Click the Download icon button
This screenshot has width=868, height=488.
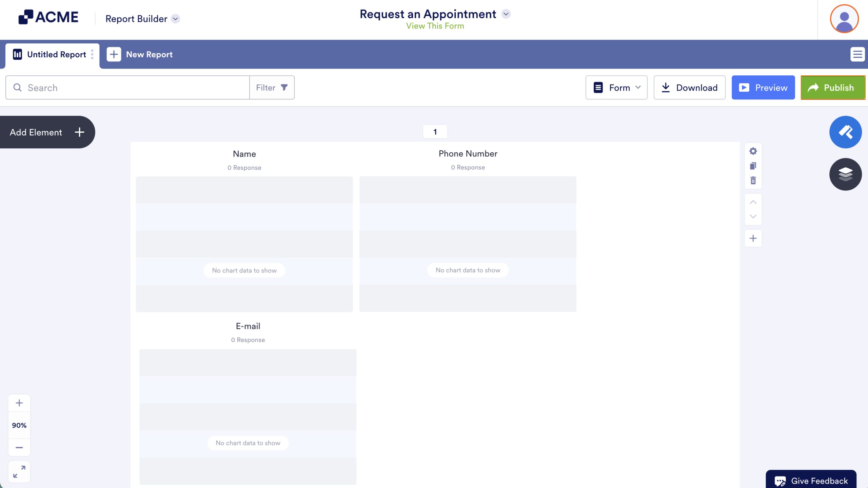(666, 87)
